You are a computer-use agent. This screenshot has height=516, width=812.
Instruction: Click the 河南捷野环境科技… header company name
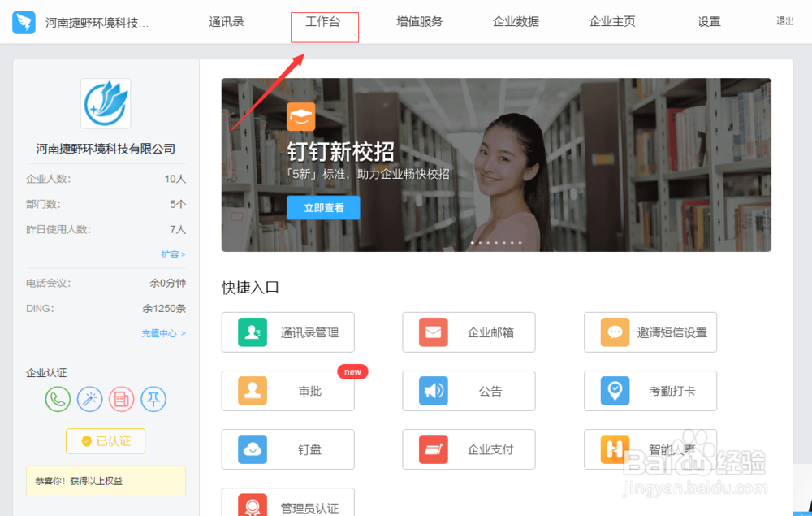[x=97, y=23]
